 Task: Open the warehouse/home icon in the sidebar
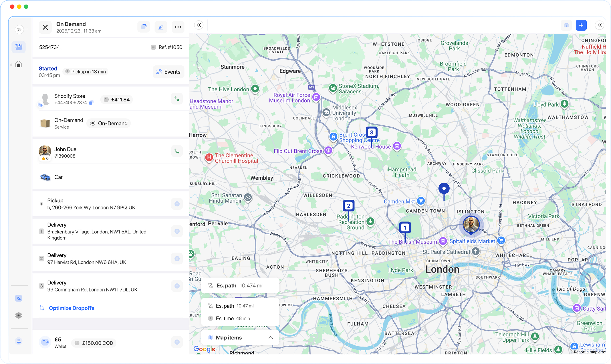pos(18,64)
